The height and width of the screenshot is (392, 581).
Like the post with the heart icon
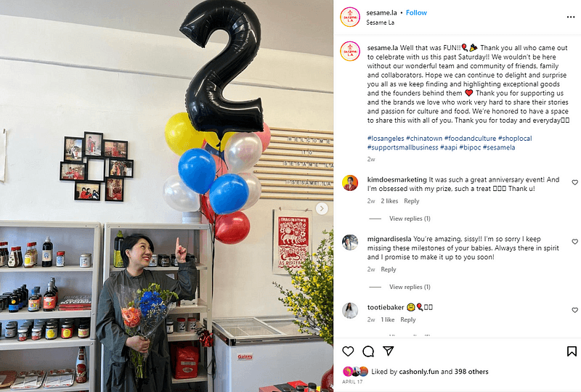point(348,351)
